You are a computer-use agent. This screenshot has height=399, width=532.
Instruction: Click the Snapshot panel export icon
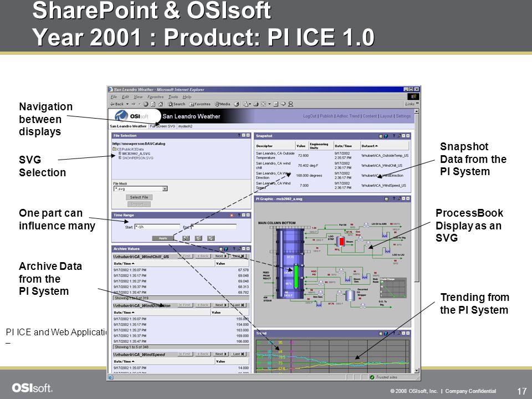[x=381, y=136]
